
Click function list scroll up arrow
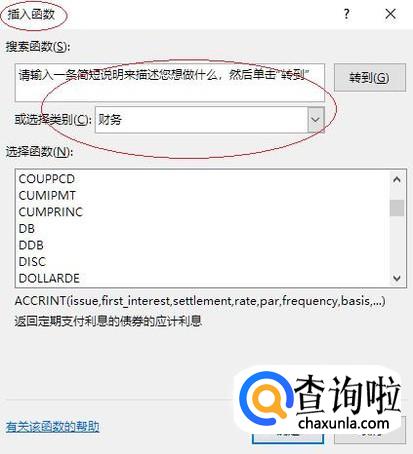(x=397, y=180)
